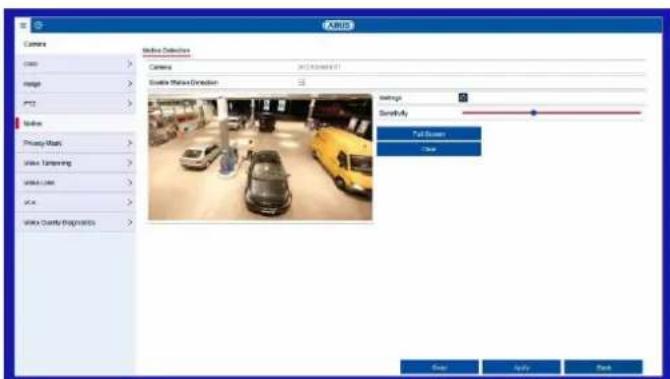Expand the Video Loss entry chevron
This screenshot has height=379, width=670.
(x=130, y=182)
